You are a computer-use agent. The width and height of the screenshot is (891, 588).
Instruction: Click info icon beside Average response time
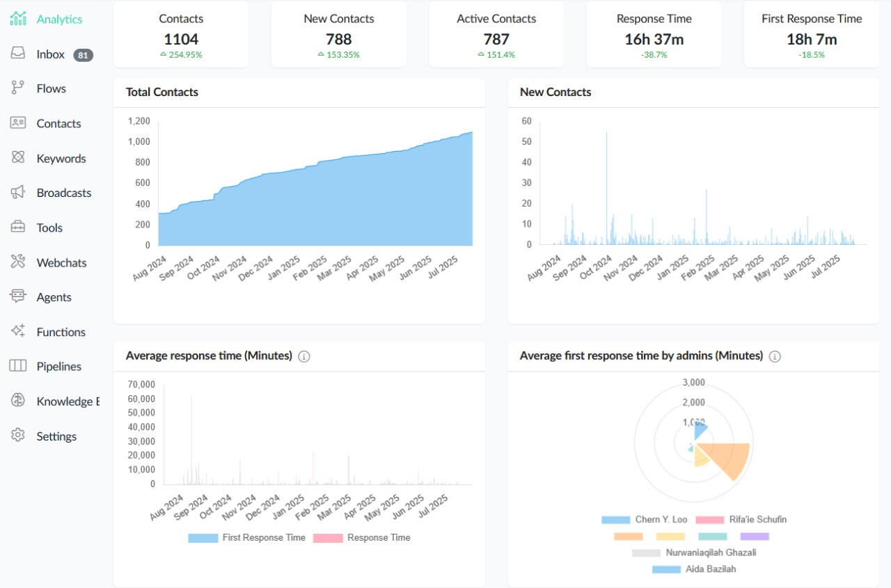304,356
